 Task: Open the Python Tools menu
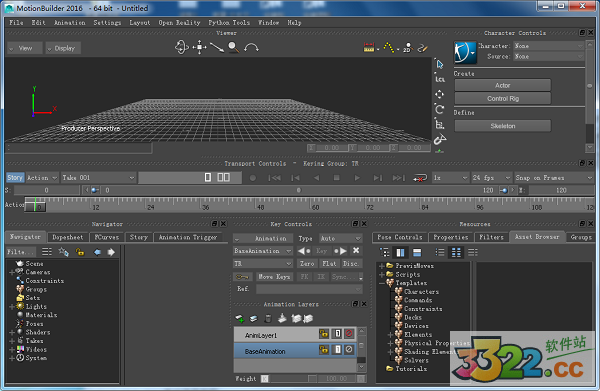(x=229, y=23)
